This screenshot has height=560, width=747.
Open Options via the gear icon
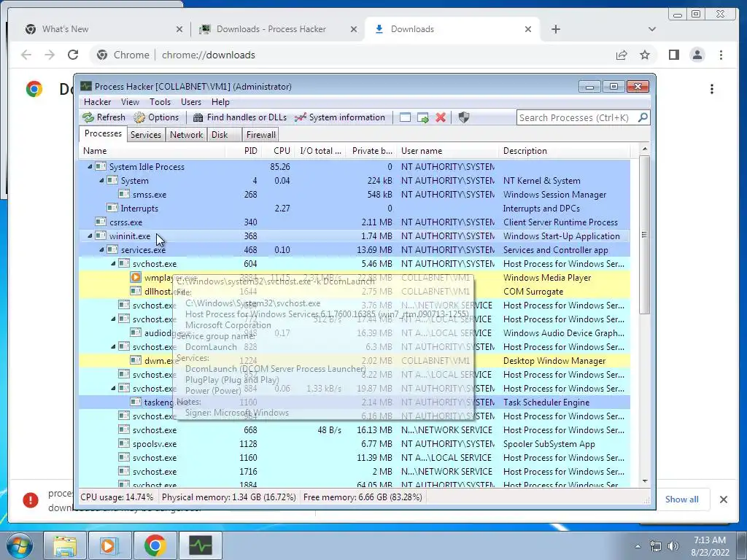pos(139,117)
